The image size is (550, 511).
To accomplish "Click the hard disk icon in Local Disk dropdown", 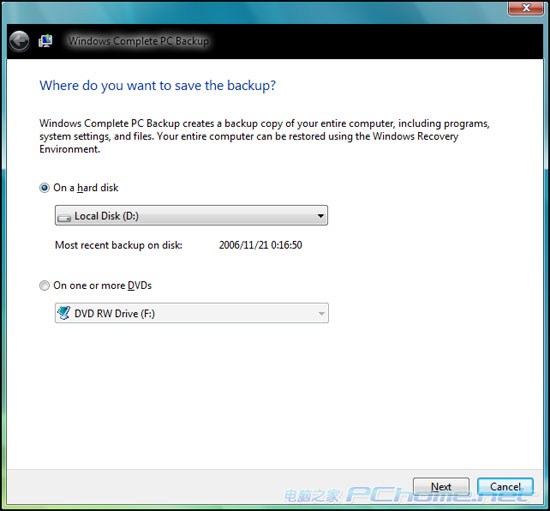I will 64,218.
